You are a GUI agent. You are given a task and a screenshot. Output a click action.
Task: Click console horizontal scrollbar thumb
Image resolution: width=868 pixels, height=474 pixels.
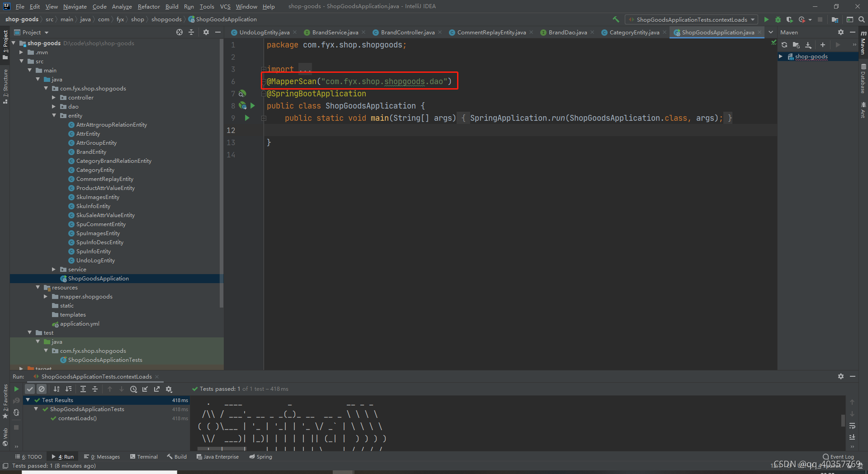coord(222,449)
